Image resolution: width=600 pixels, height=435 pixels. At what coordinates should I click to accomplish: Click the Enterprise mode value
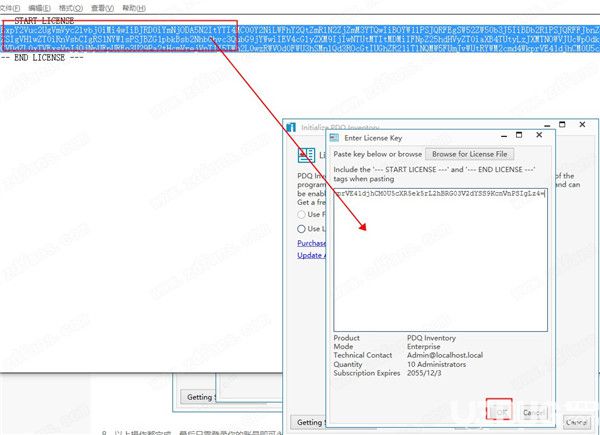(424, 347)
